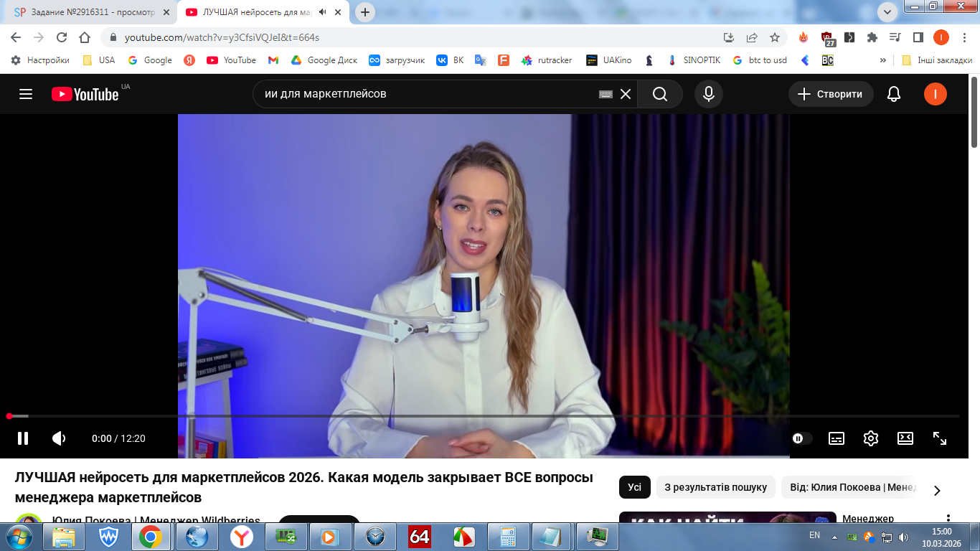Image resolution: width=980 pixels, height=551 pixels.
Task: Open the Інші закладки folder
Action: click(937, 60)
